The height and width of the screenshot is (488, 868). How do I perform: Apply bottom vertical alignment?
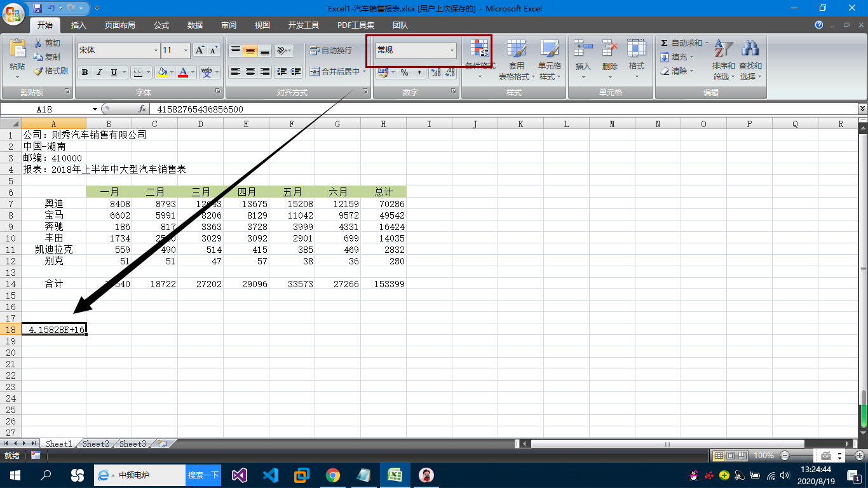(264, 50)
